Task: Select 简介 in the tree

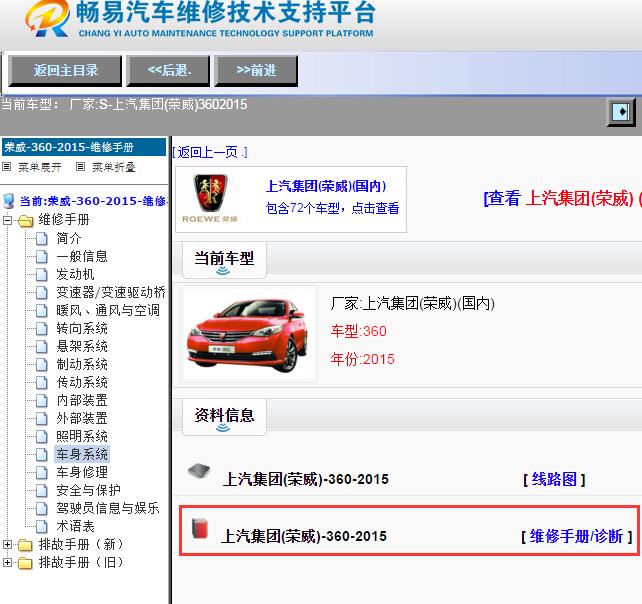Action: (69, 238)
